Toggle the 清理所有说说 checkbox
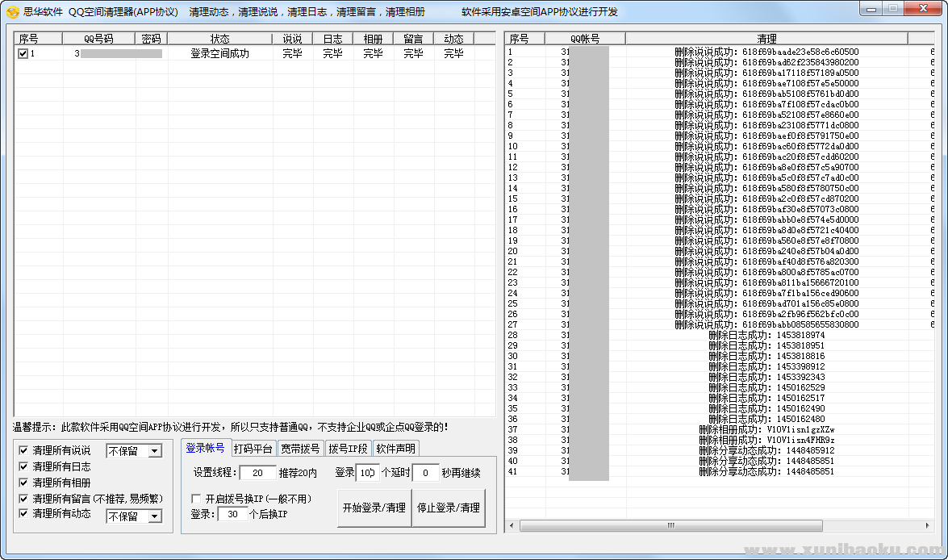The width and height of the screenshot is (948, 560). 23,451
